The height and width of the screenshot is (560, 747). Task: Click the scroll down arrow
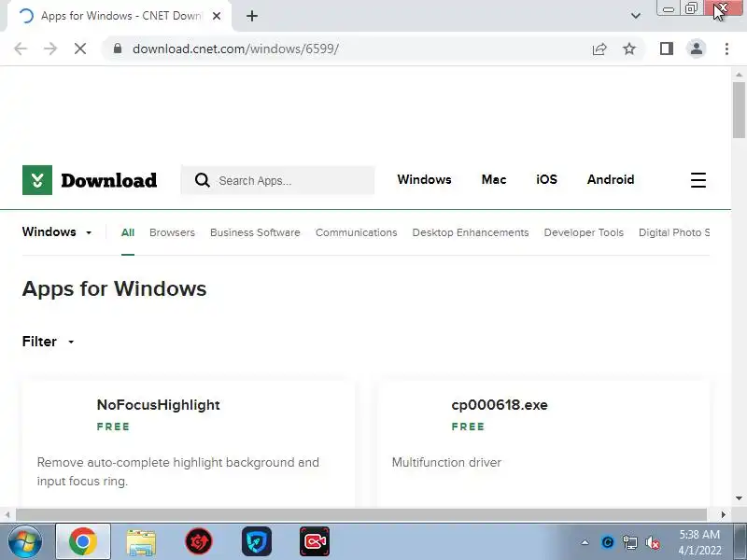(739, 498)
